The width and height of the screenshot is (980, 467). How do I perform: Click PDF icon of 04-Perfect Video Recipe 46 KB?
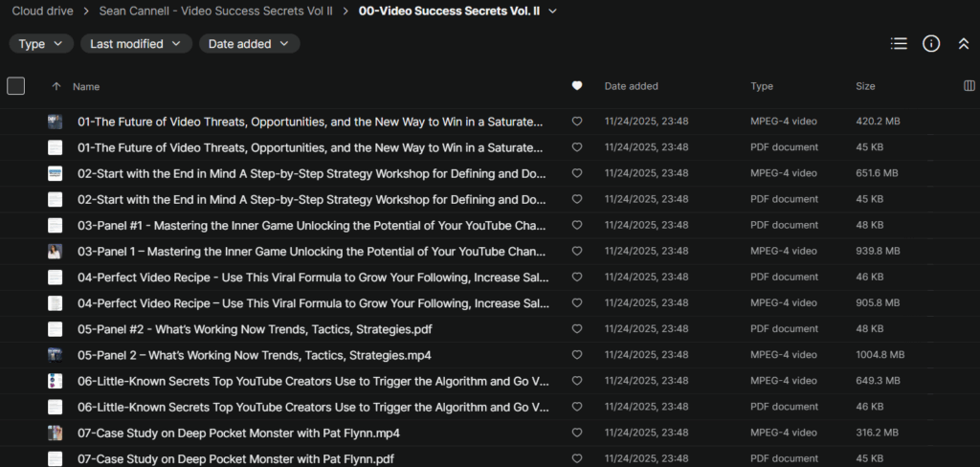click(55, 278)
